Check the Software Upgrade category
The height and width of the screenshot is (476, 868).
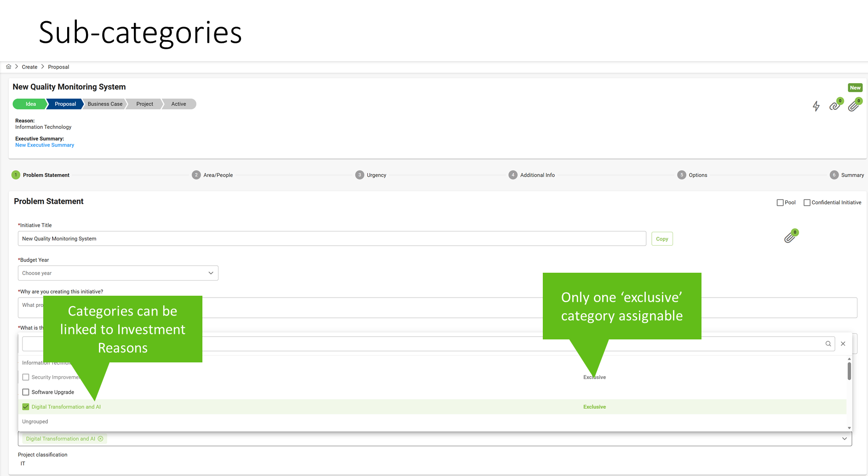click(26, 392)
